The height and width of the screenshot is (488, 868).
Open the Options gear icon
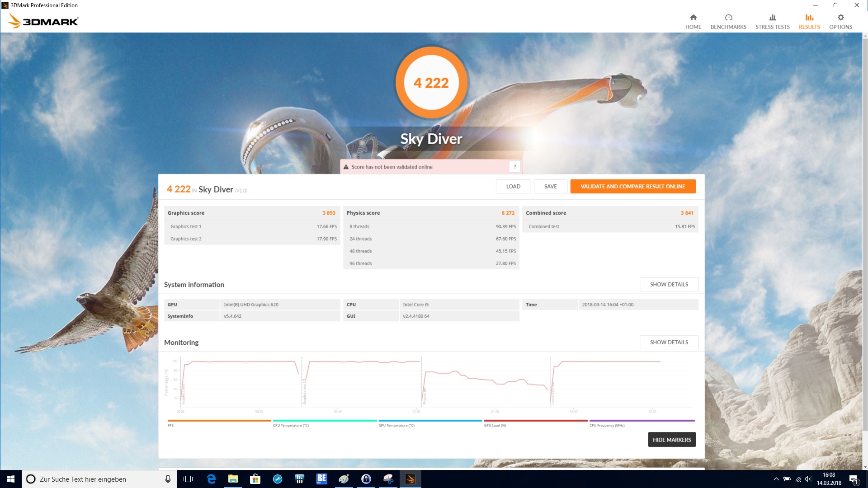tap(840, 18)
